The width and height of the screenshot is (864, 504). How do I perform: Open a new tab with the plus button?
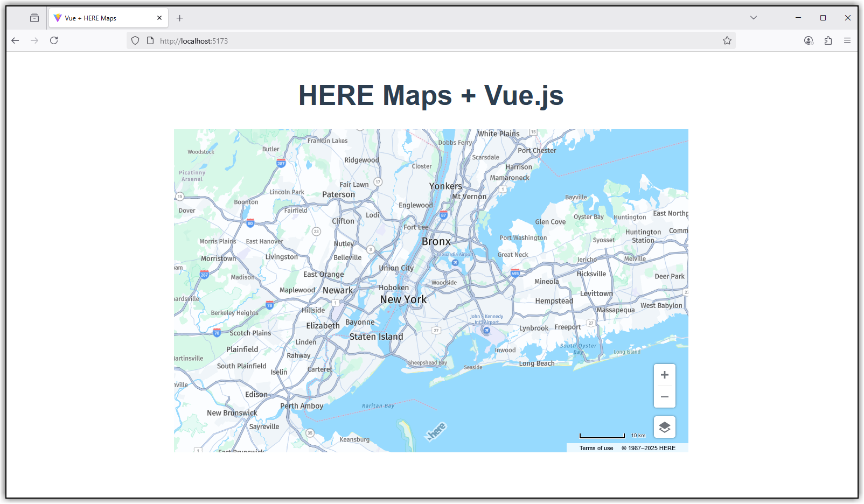click(x=179, y=18)
